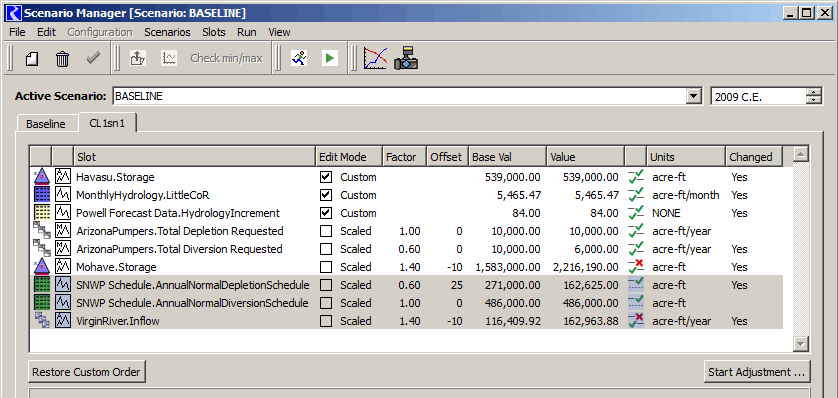The height and width of the screenshot is (398, 838).
Task: Click the Powell Forecast Data table icon
Action: click(41, 213)
